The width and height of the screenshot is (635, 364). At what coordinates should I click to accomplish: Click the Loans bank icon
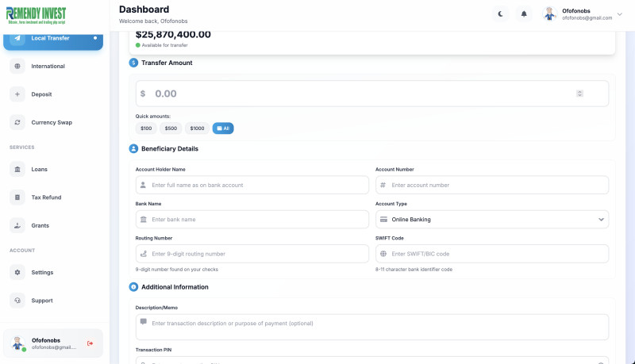[x=17, y=169]
